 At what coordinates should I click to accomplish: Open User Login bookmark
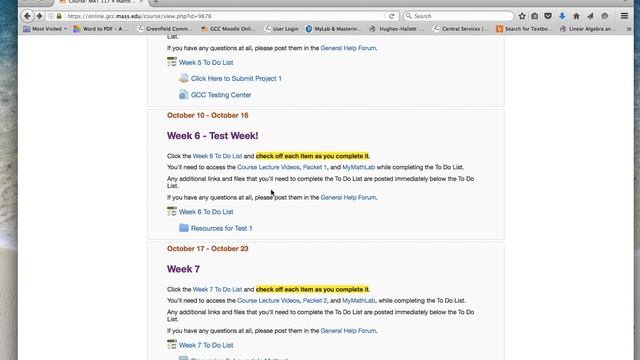click(x=281, y=29)
